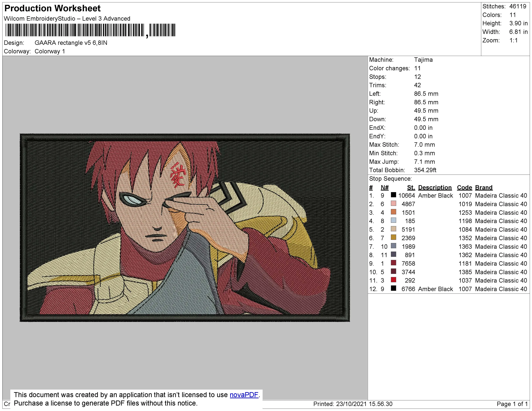Click the 'Stop Sequence:' label
The image size is (532, 411).
tap(390, 179)
